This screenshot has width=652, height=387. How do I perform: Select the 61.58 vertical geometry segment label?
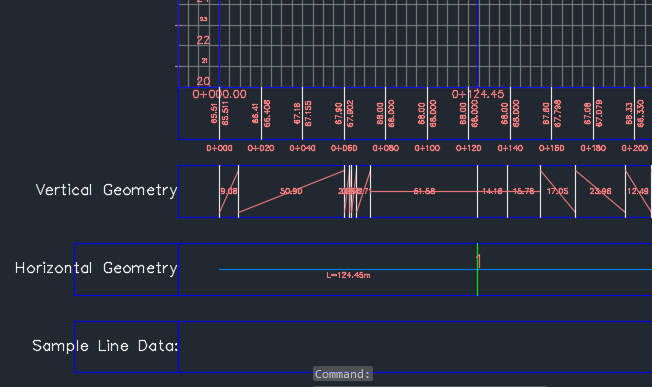(x=425, y=191)
